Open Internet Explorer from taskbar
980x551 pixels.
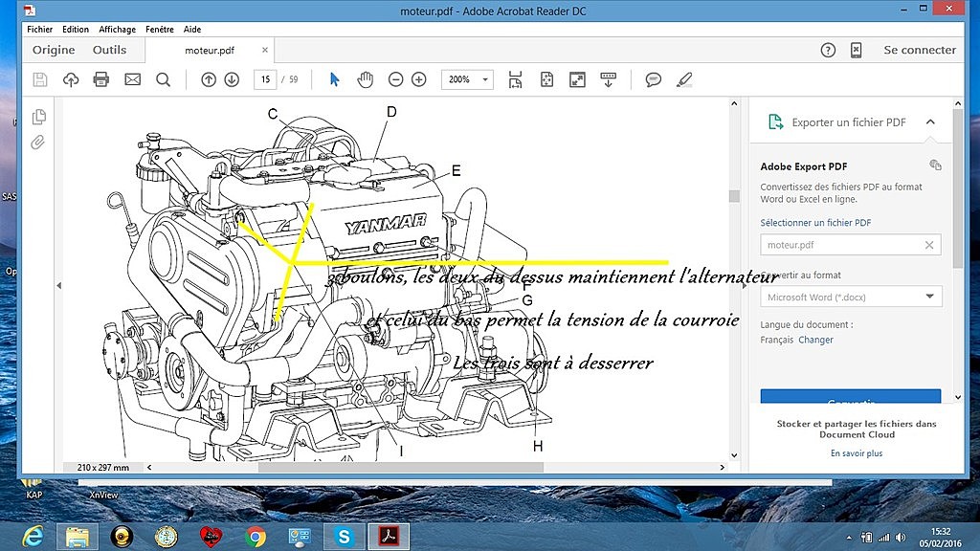[33, 537]
